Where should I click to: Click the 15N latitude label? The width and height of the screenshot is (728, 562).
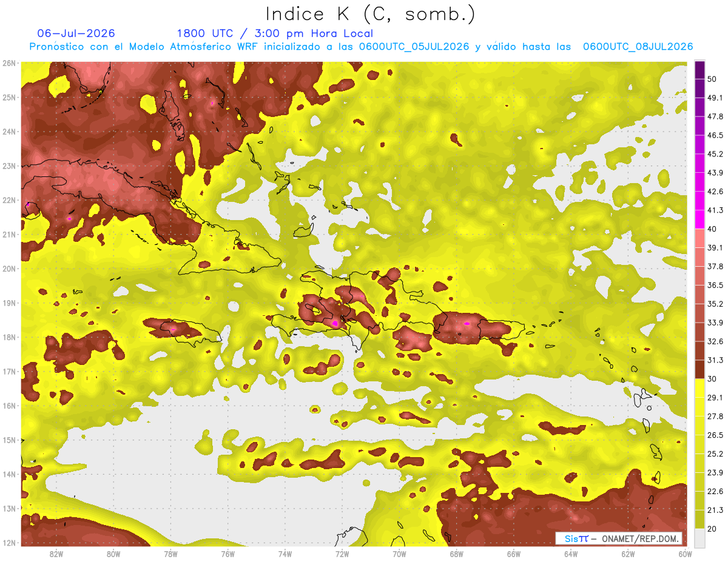[9, 440]
